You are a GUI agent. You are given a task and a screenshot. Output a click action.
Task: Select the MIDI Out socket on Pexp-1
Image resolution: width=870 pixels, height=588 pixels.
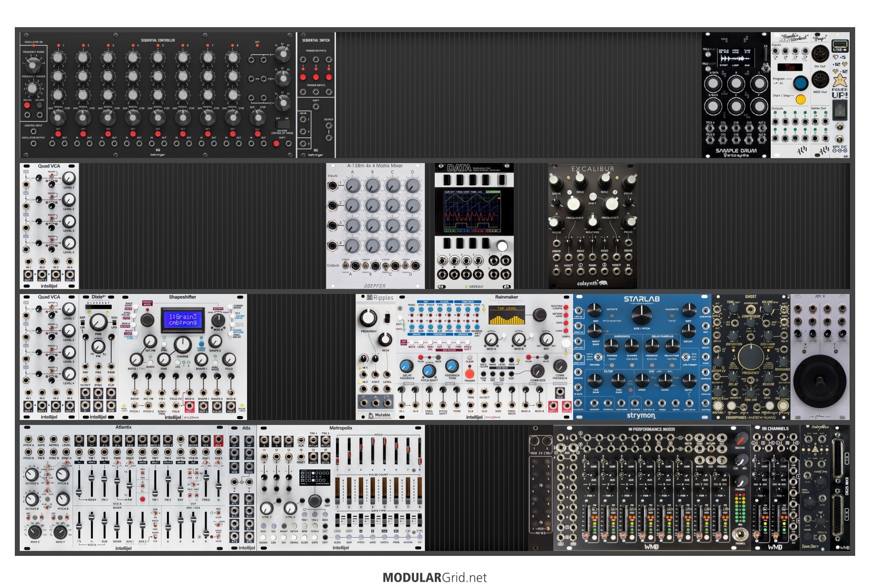(x=820, y=79)
